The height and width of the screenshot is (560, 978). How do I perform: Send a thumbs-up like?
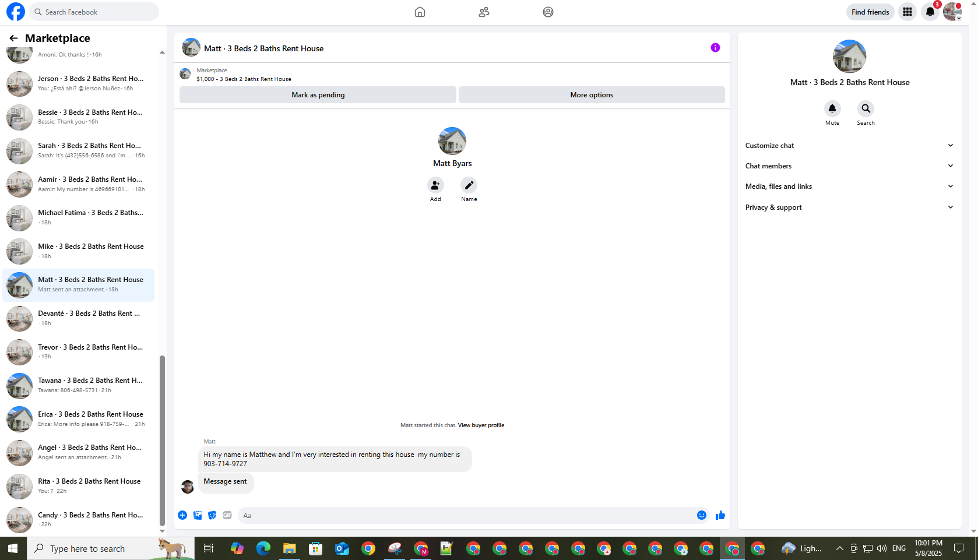[720, 515]
